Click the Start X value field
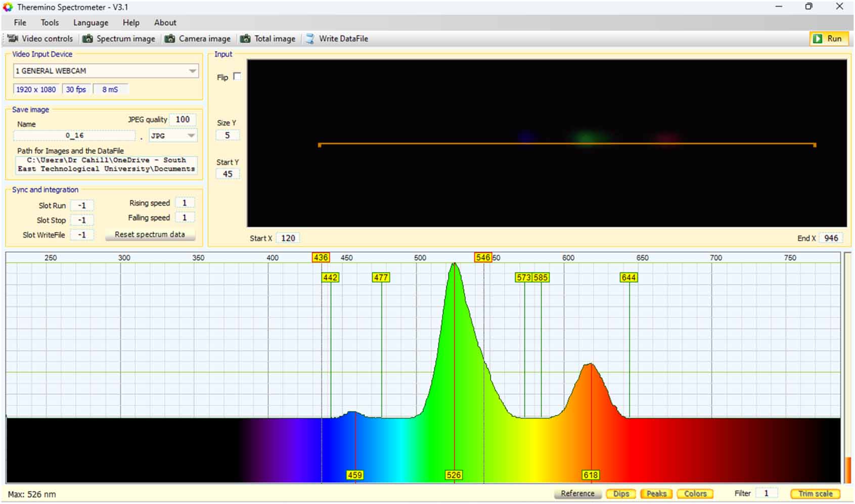This screenshot has width=855, height=504. (x=288, y=238)
